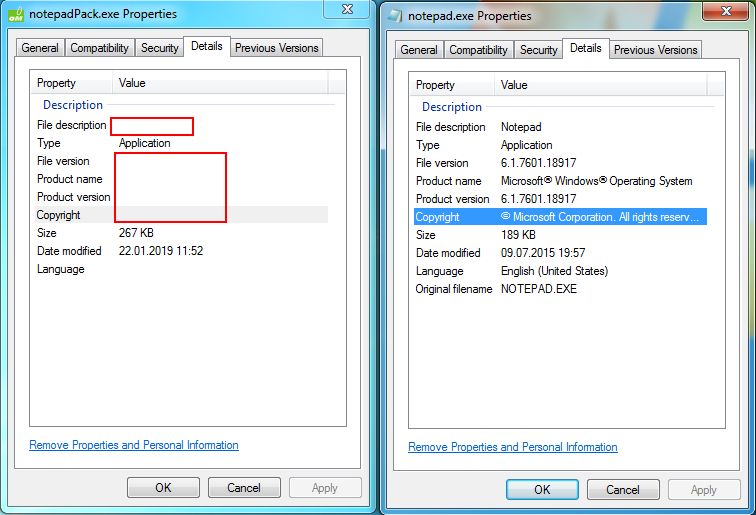Click Property column header in notepad.exe window
756x515 pixels.
click(452, 85)
